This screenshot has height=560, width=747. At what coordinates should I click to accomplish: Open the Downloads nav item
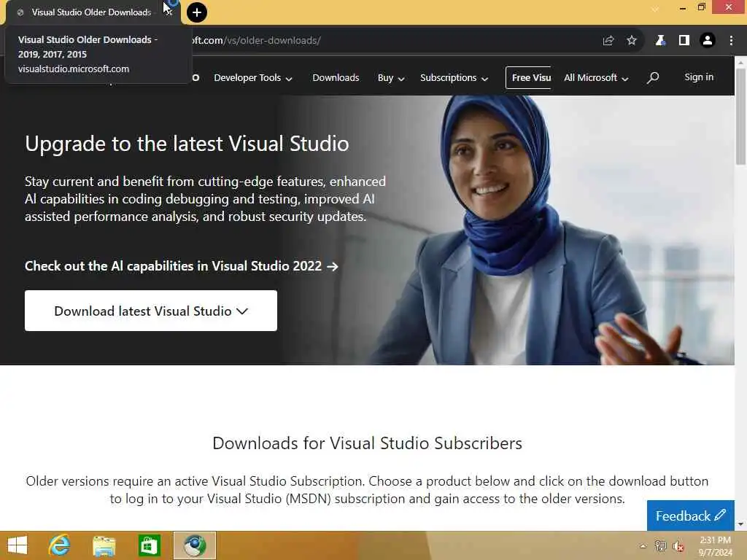(336, 77)
